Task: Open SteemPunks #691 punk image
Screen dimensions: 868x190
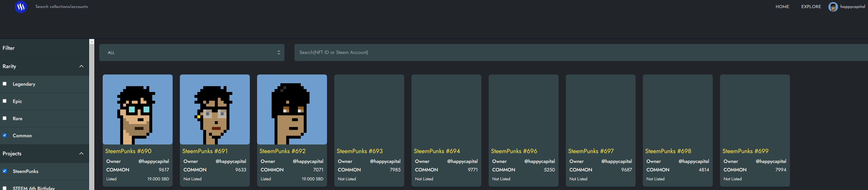Action: (215, 109)
